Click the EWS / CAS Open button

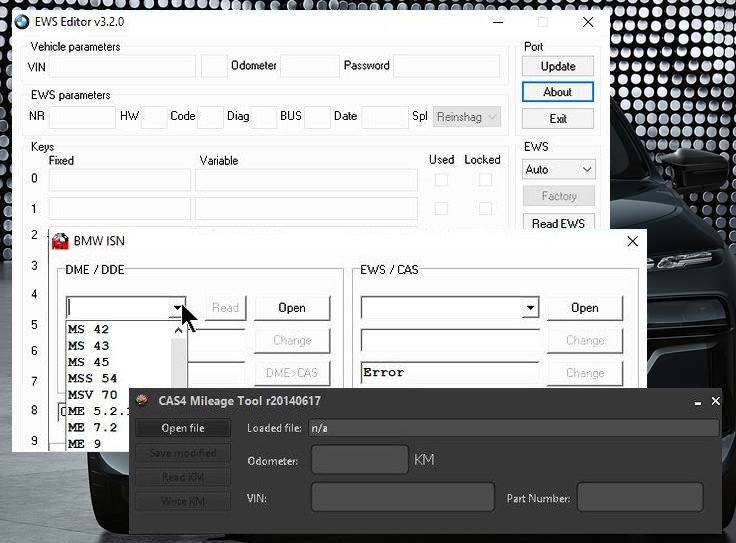(x=585, y=308)
